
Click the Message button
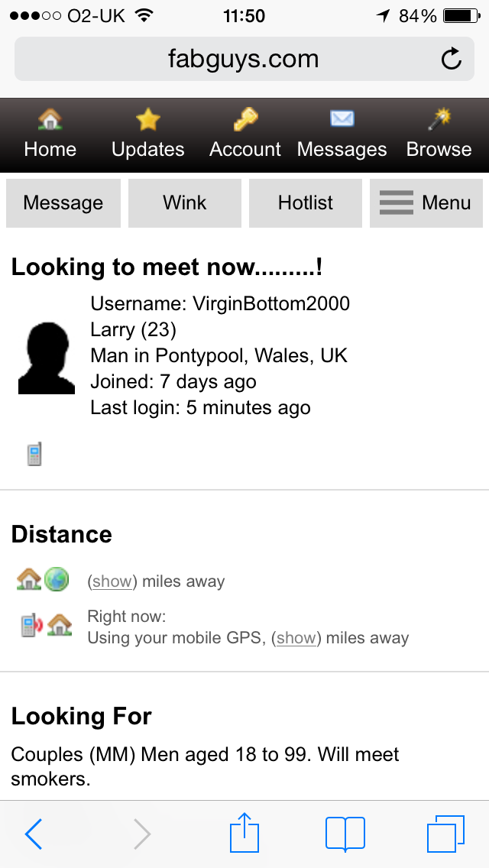pos(63,203)
